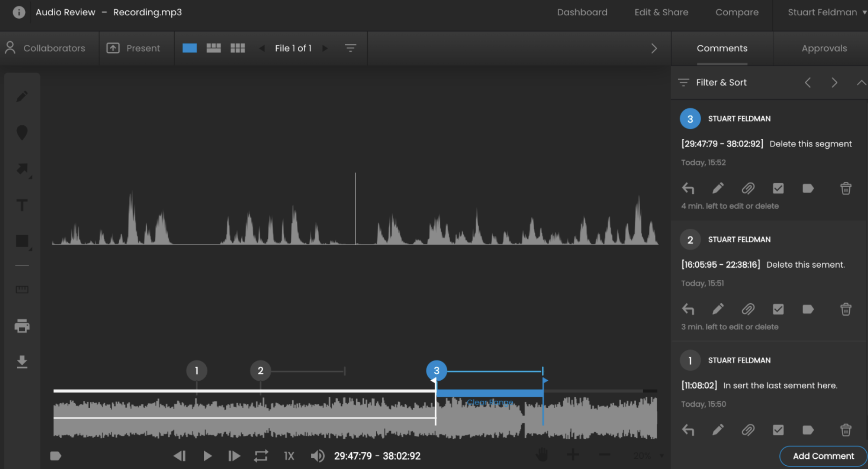Toggle loop playback

click(x=261, y=456)
